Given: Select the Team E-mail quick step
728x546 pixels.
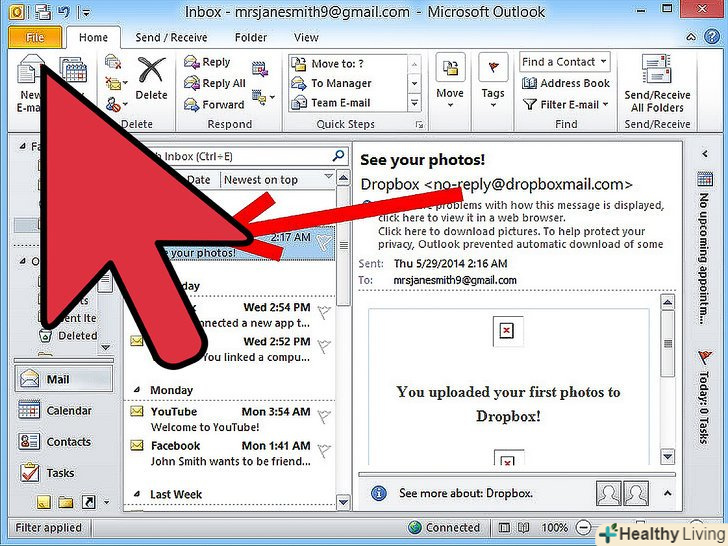Looking at the screenshot, I should 347,103.
